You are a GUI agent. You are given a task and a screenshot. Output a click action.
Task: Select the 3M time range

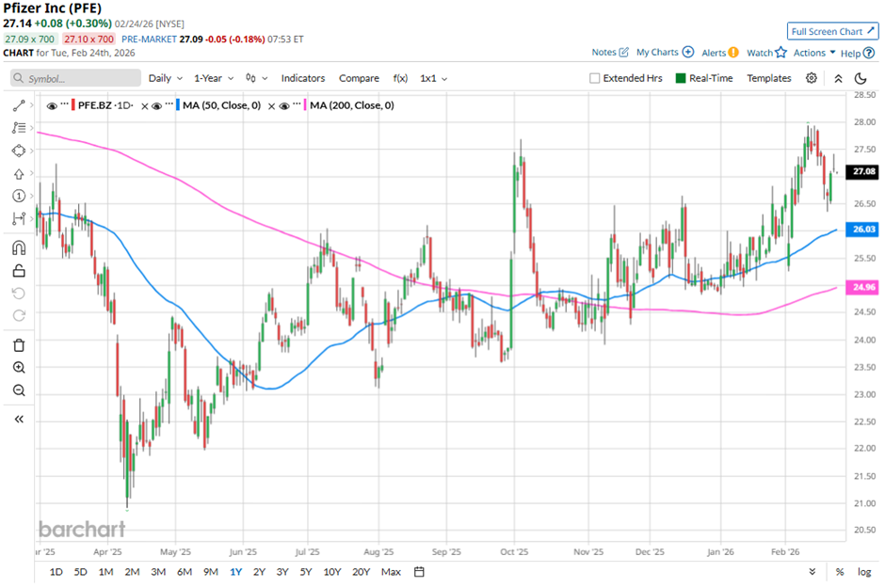(x=158, y=572)
